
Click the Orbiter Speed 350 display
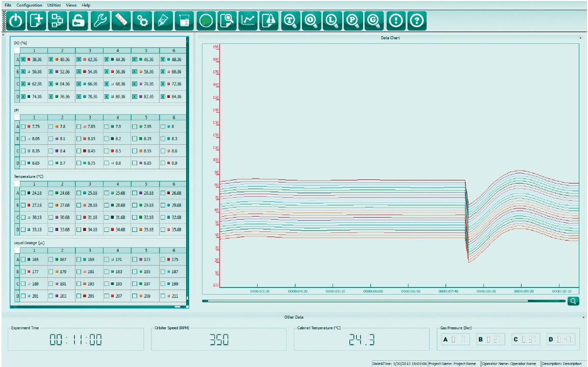pyautogui.click(x=219, y=339)
